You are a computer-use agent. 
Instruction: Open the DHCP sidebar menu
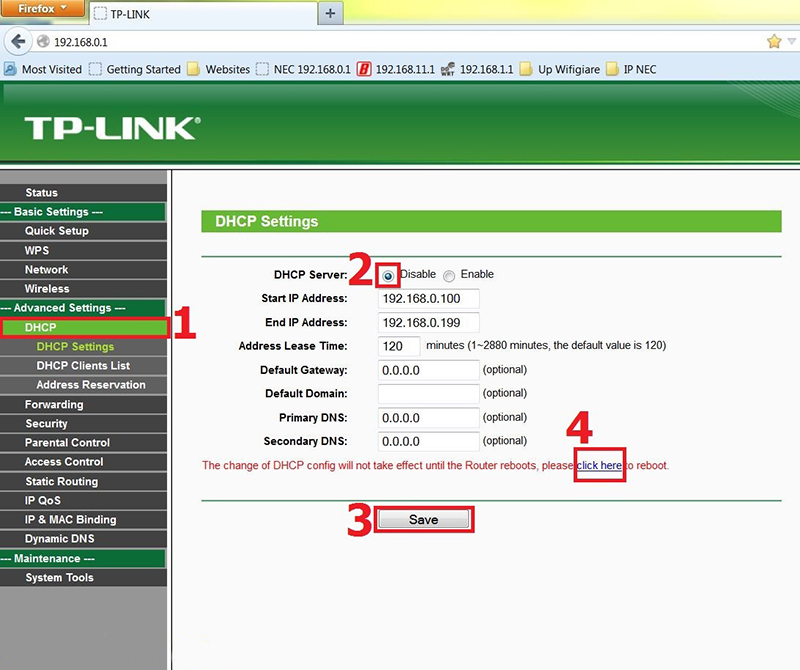click(x=84, y=328)
